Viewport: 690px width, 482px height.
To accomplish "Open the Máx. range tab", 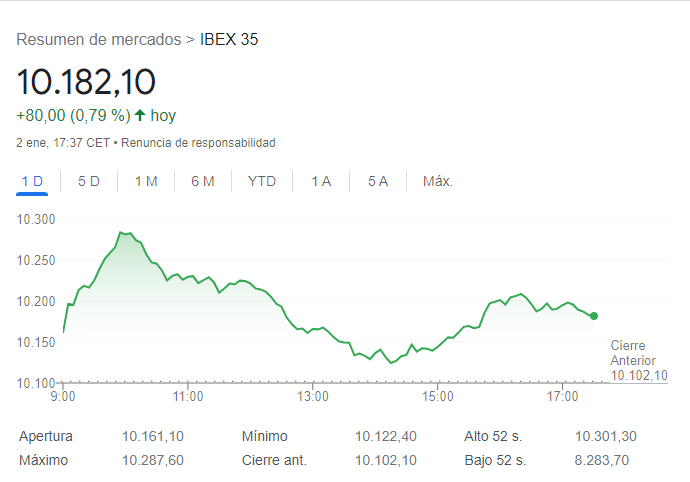I will (x=438, y=181).
